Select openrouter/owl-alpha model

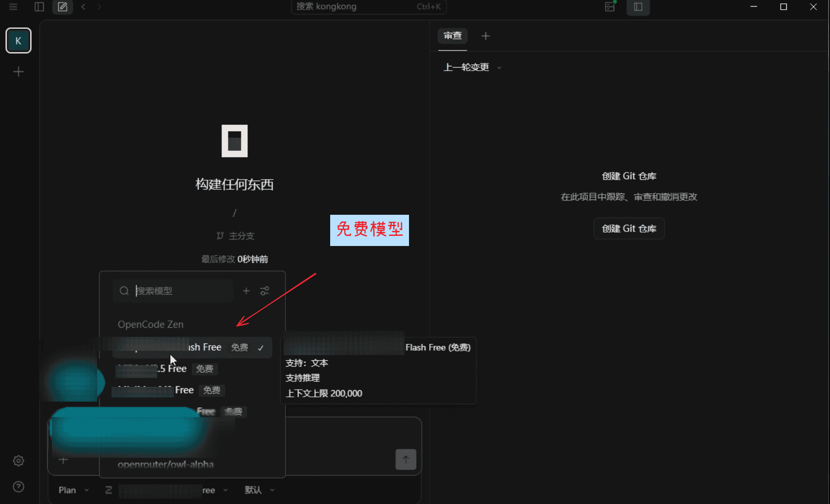166,464
